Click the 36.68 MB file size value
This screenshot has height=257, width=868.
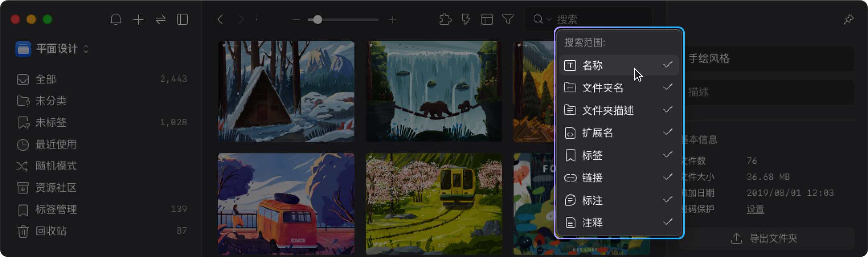click(768, 177)
